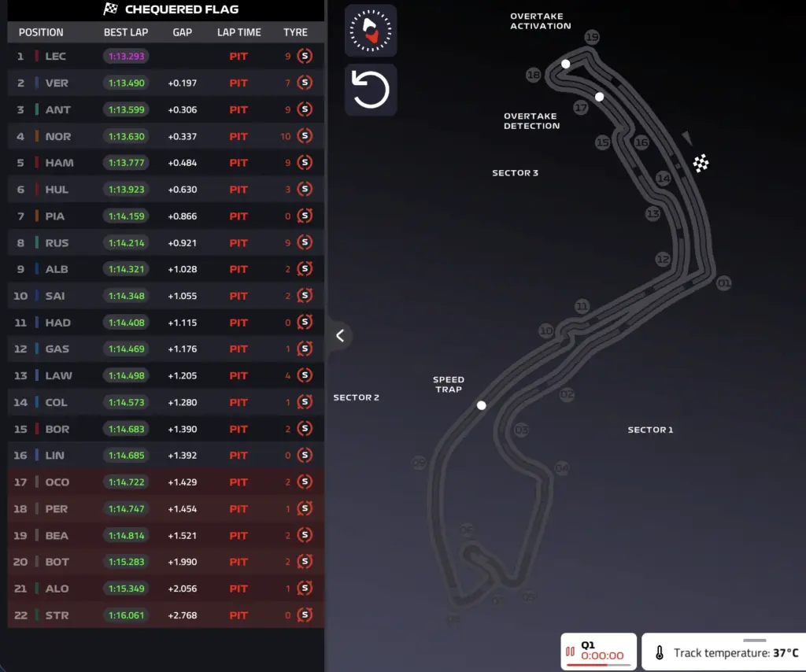Click VER's soft tyre icon

[305, 83]
